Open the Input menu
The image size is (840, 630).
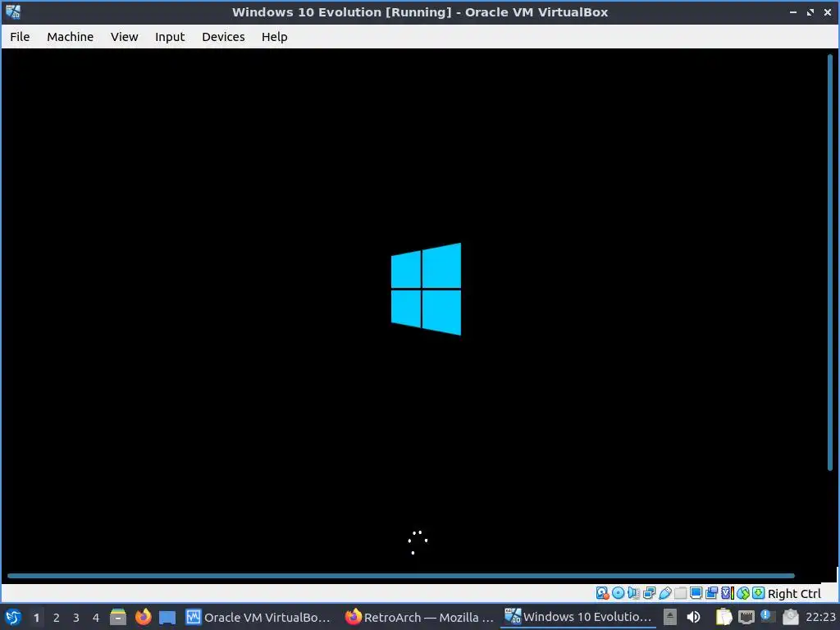(170, 37)
